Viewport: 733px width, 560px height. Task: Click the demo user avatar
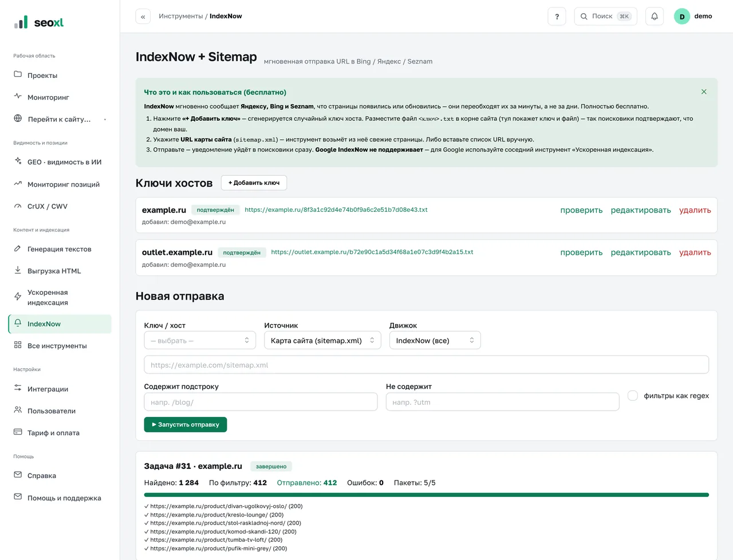(x=682, y=17)
